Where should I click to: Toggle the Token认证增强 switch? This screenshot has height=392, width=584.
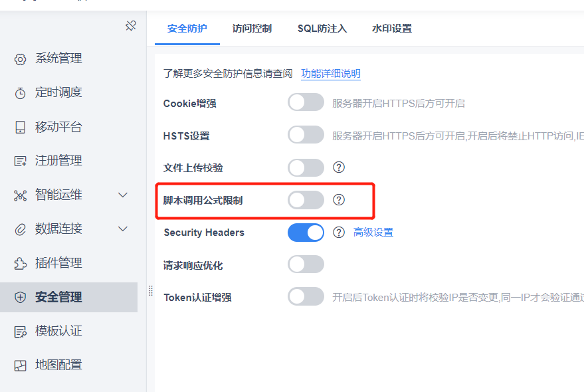(x=306, y=296)
